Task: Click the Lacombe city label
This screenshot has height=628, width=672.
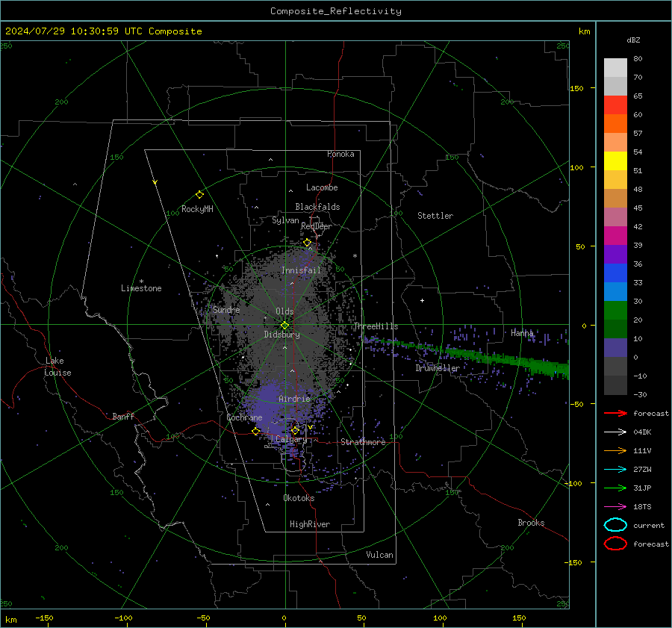Action: click(322, 187)
